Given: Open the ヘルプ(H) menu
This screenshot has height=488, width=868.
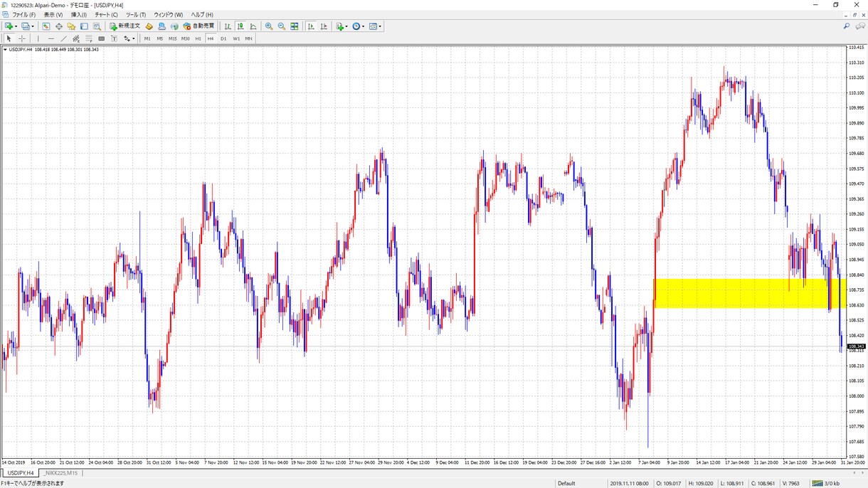Looking at the screenshot, I should coord(202,15).
